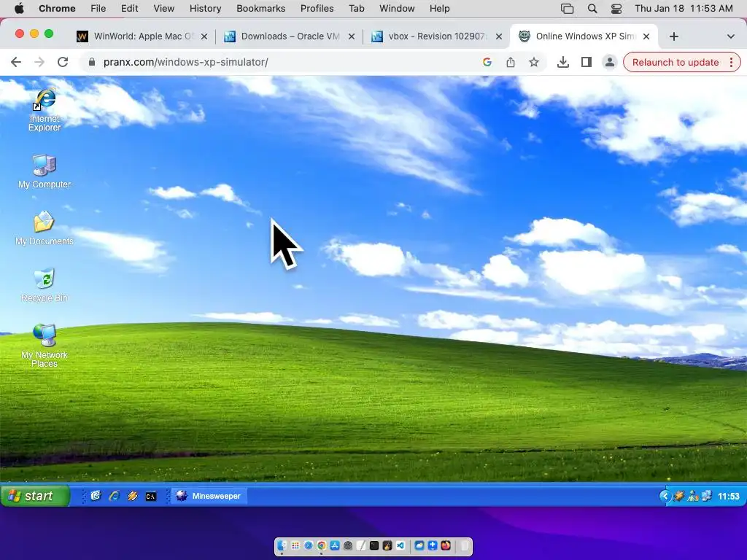Open the View menu
The image size is (747, 560).
[x=164, y=9]
